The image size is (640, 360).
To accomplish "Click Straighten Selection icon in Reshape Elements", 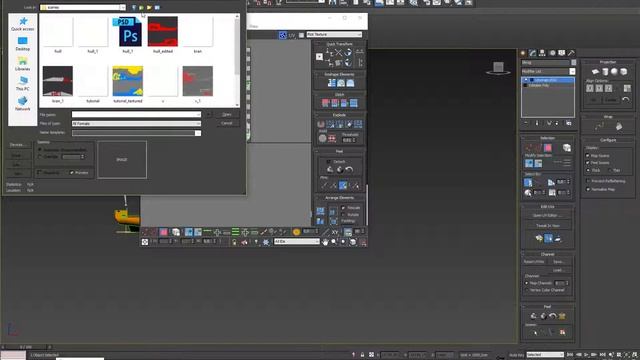I will tap(331, 83).
